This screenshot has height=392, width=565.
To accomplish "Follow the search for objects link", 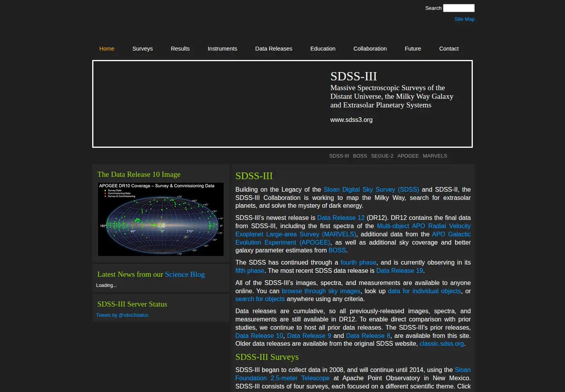I will click(260, 299).
